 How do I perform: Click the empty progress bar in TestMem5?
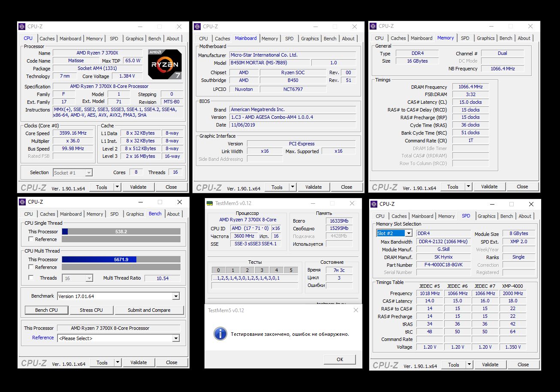[255, 286]
